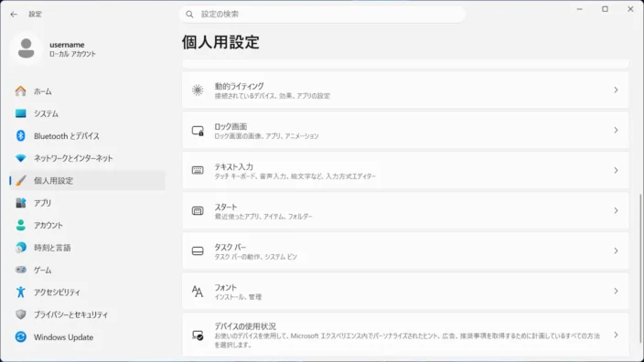
Task: Click the スタート menu icon
Action: [x=198, y=210]
